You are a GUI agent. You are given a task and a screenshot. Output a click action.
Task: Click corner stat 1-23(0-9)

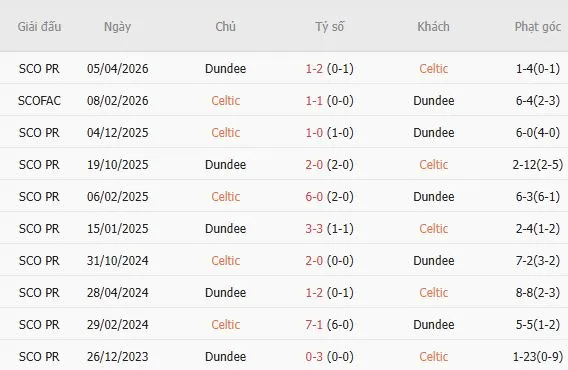[538, 357]
